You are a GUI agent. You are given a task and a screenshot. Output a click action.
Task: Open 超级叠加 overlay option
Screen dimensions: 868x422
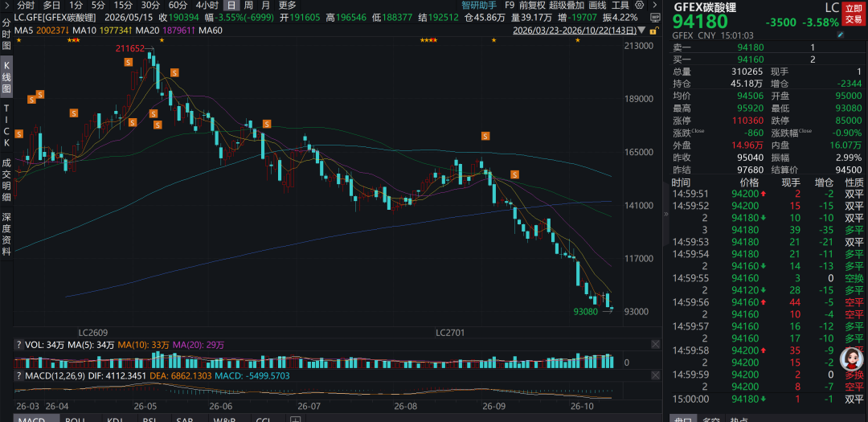click(x=567, y=6)
